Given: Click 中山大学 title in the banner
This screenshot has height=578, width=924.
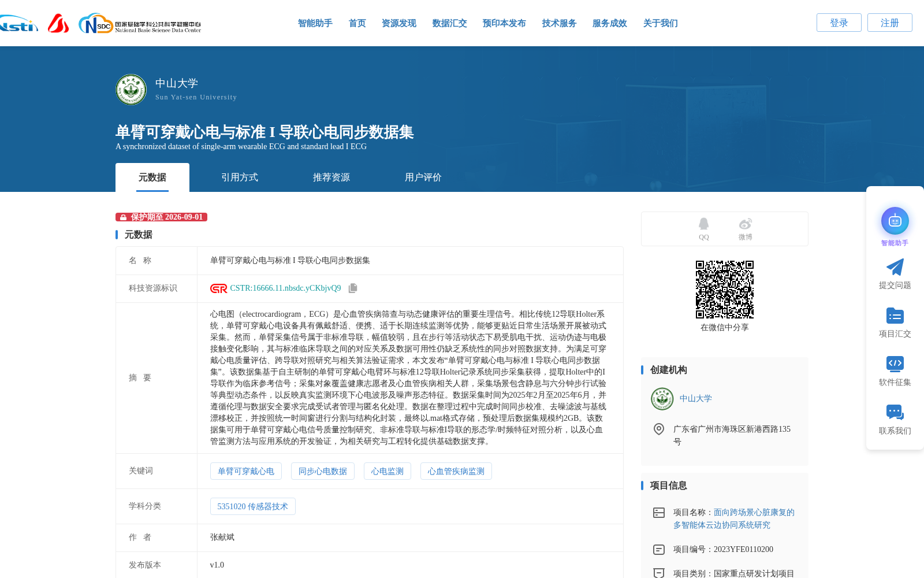Looking at the screenshot, I should click(177, 83).
